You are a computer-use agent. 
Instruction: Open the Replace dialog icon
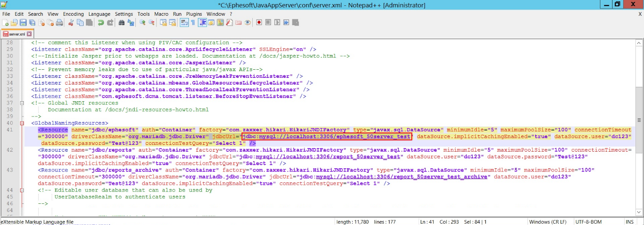pos(130,22)
